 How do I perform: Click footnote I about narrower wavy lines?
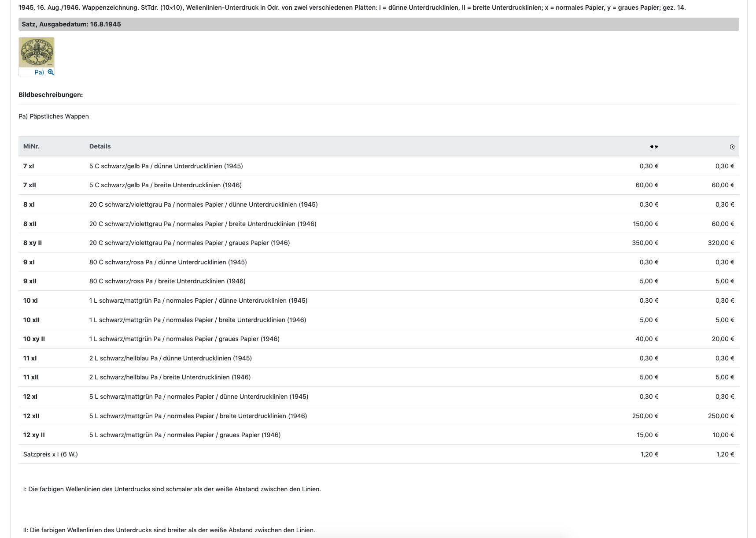172,489
